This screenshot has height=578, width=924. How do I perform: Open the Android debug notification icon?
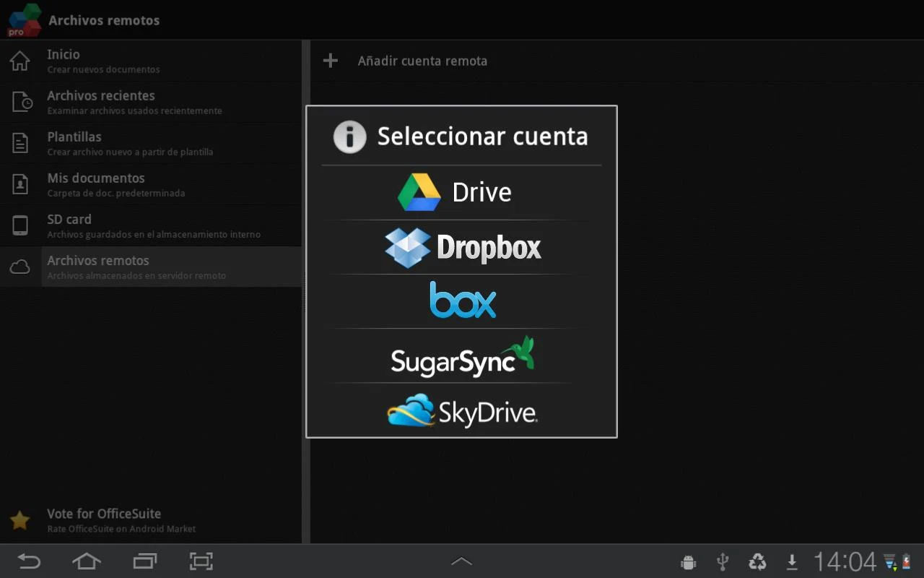[689, 562]
